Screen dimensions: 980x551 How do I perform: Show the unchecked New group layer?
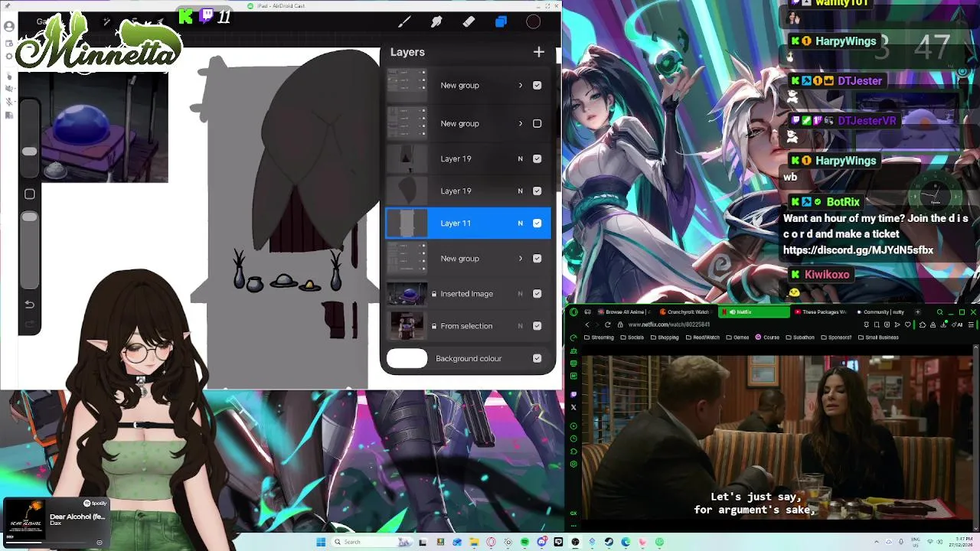[x=537, y=123]
